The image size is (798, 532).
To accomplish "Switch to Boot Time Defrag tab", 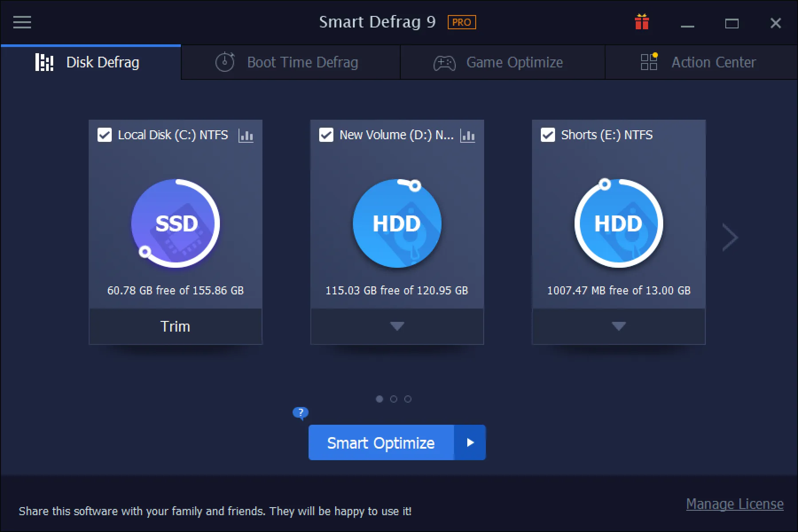I will [x=291, y=63].
